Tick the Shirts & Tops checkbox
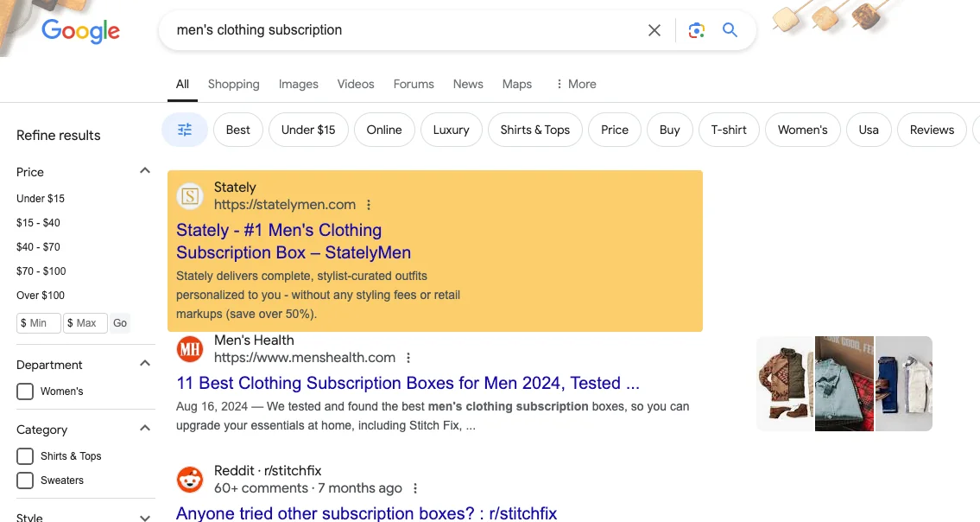 click(x=26, y=456)
